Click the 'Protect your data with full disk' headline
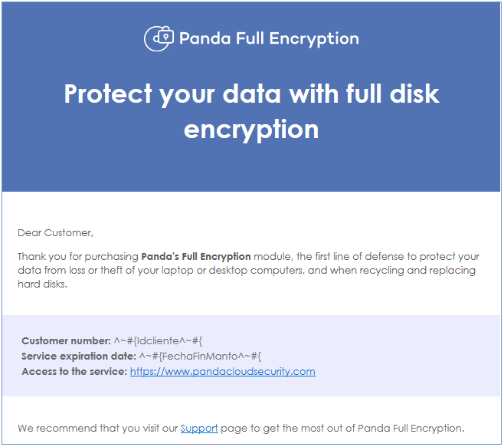504x447 pixels. tap(252, 94)
